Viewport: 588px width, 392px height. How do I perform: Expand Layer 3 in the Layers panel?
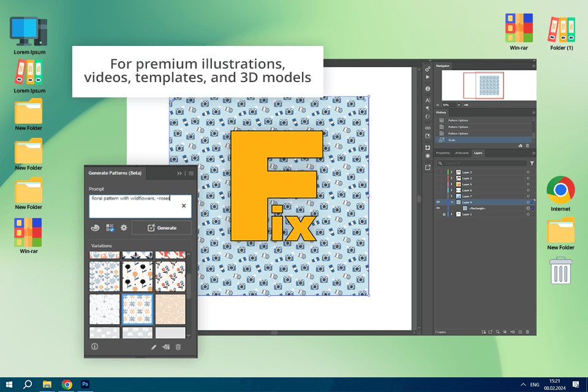click(451, 172)
